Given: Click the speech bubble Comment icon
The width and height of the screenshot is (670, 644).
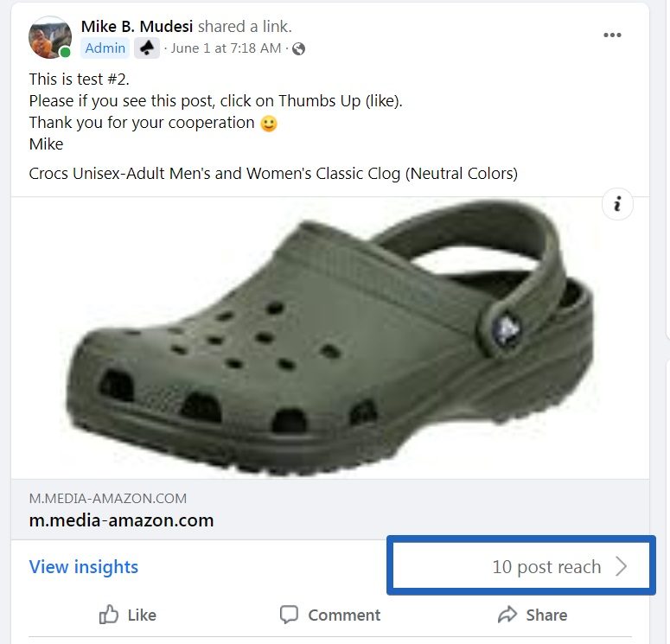Looking at the screenshot, I should (x=289, y=615).
